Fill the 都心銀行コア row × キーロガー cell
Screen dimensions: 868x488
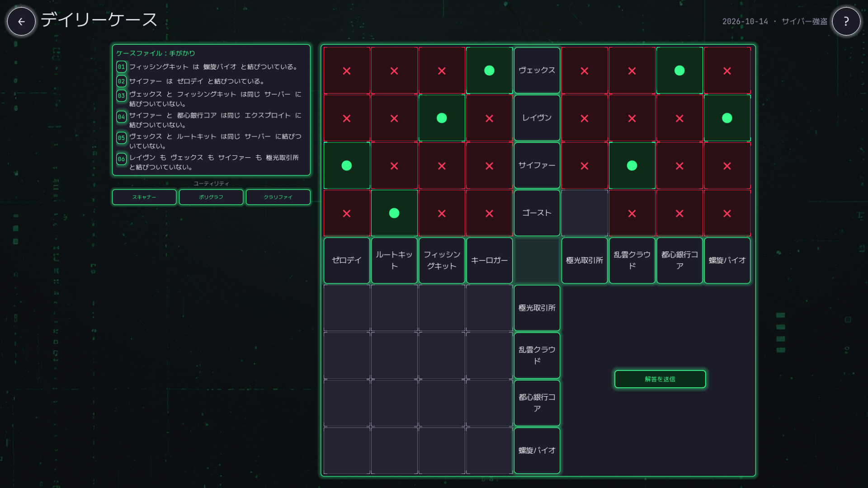pos(489,403)
